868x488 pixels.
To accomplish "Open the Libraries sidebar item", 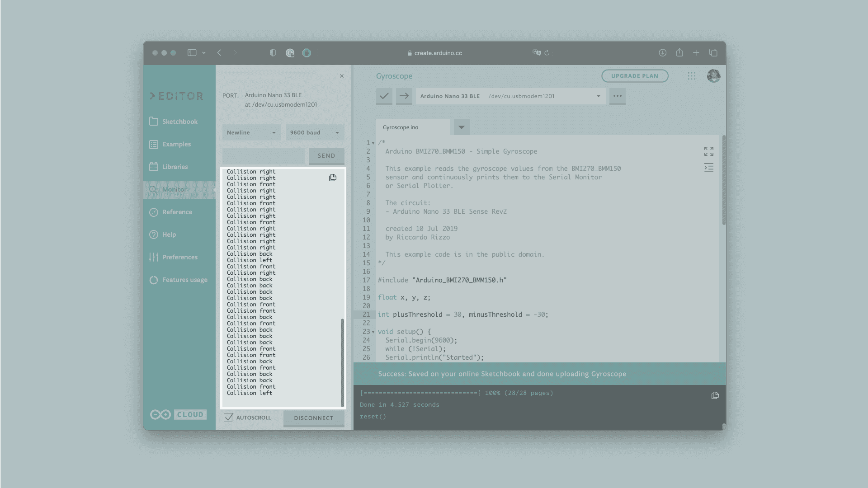I will click(x=175, y=167).
